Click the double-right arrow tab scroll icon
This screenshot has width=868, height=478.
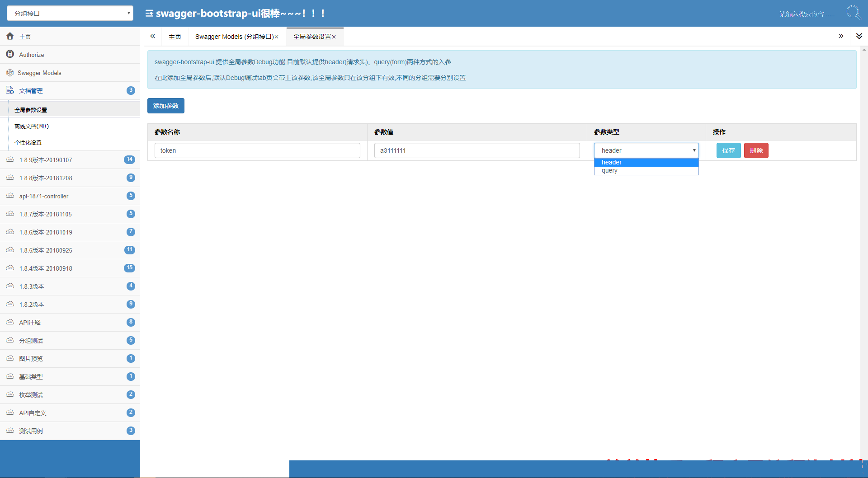point(841,36)
